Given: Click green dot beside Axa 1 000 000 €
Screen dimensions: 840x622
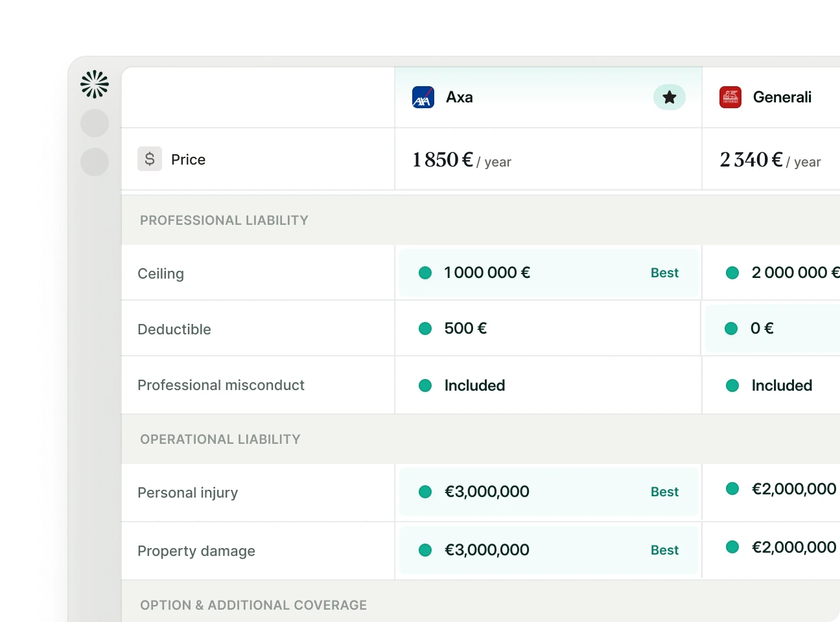Looking at the screenshot, I should (x=425, y=273).
